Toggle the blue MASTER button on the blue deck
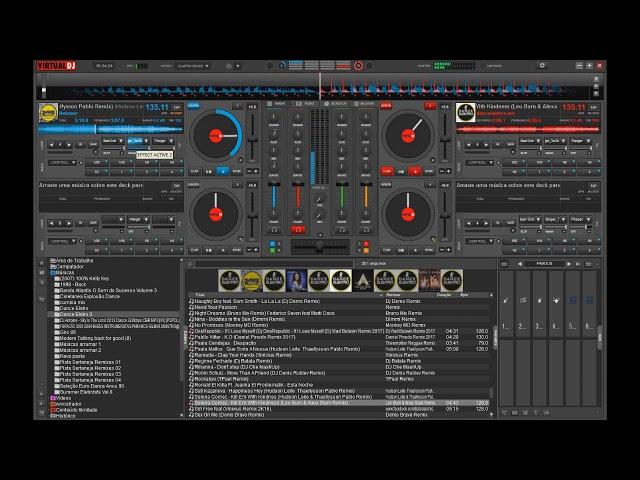Image resolution: width=640 pixels, height=480 pixels. [193, 106]
